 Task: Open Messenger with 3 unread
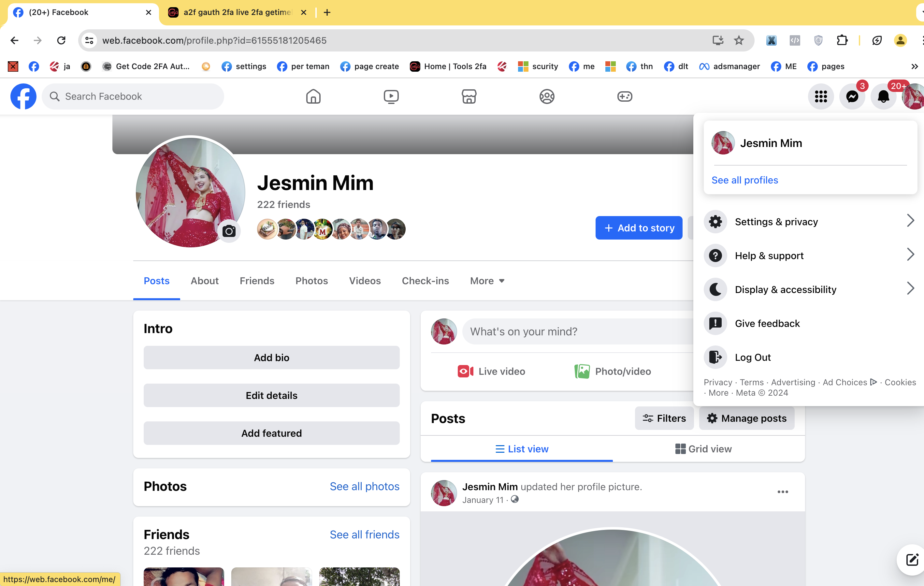point(852,96)
